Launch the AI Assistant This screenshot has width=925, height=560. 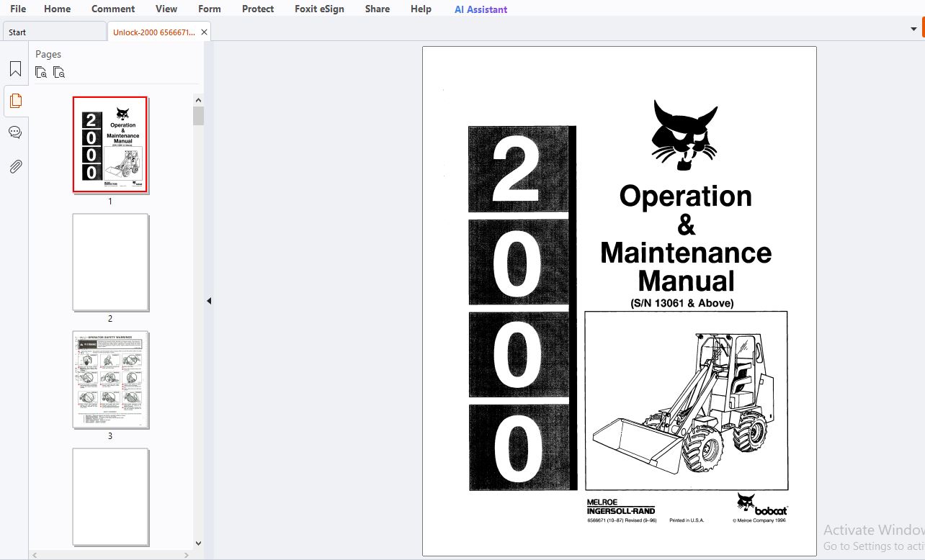(x=481, y=9)
